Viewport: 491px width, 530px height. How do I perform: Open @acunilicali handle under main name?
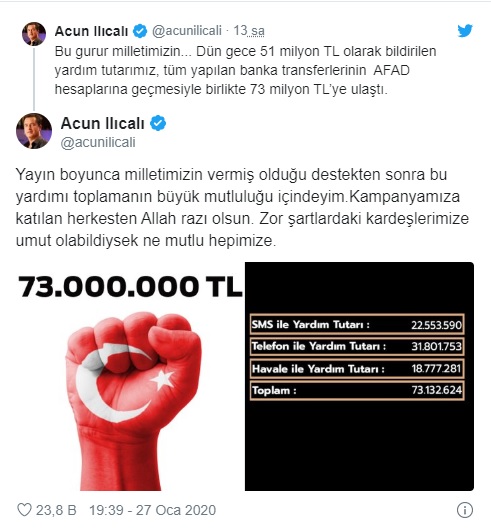(x=98, y=142)
